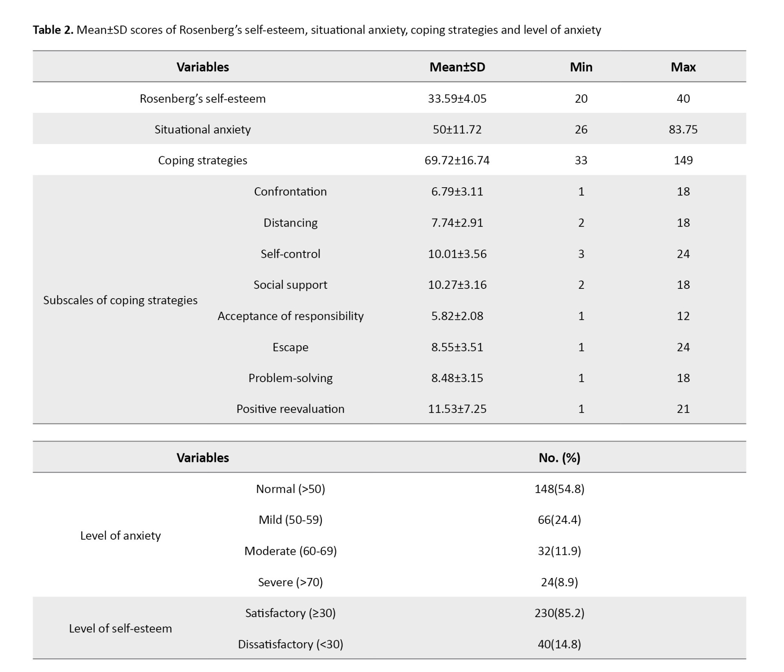Select the Coping strategies max value 149

683,160
